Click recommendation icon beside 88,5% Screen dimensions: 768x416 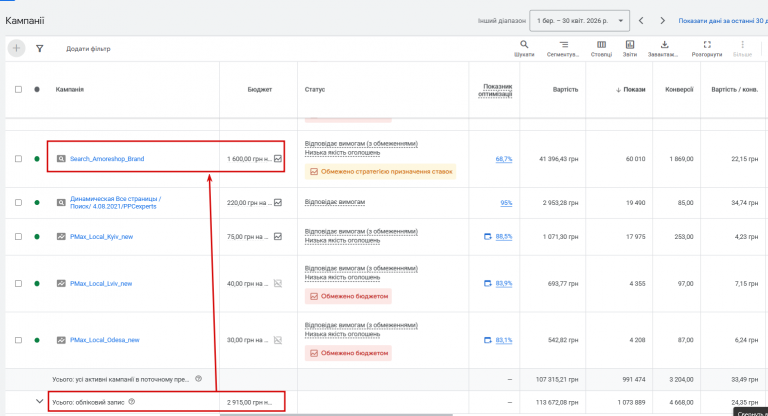click(487, 237)
